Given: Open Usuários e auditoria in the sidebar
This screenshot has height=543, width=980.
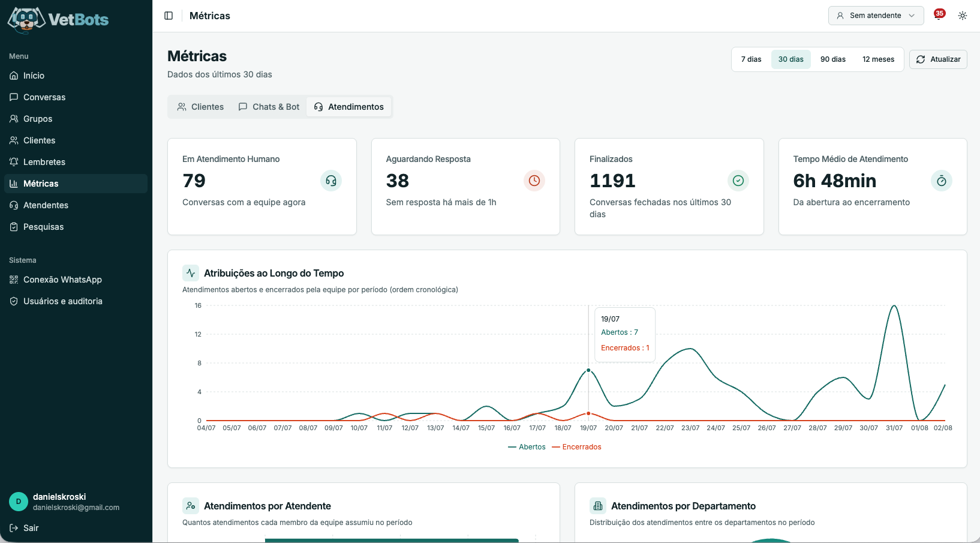Looking at the screenshot, I should tap(76, 301).
